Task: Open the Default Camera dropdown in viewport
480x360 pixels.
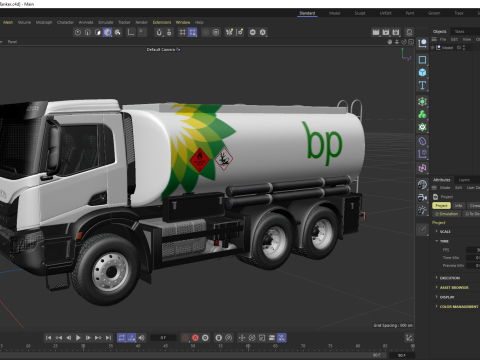Action: click(163, 49)
